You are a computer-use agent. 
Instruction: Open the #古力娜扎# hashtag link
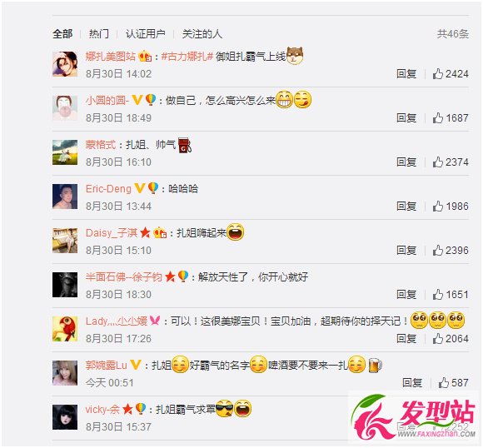pos(187,57)
